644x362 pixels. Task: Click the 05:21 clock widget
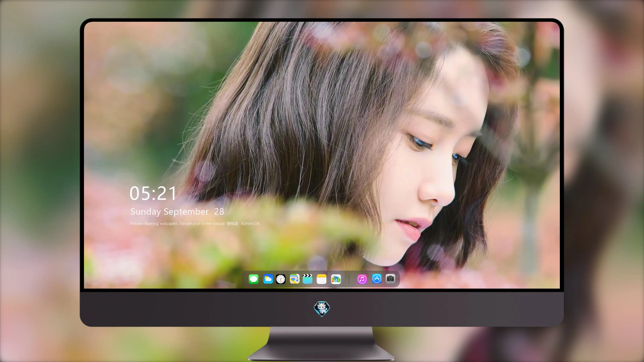click(x=153, y=193)
